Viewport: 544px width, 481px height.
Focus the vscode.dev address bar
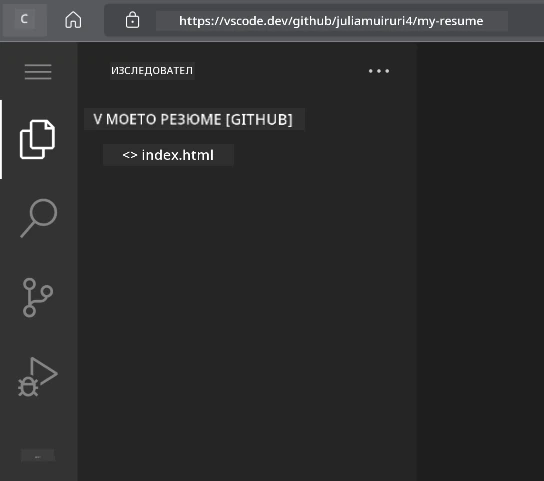(x=331, y=21)
